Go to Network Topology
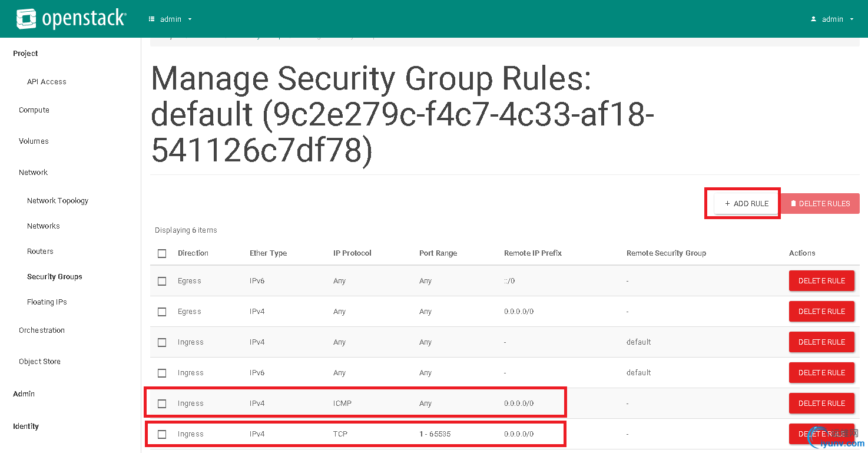868x453 pixels. coord(58,201)
